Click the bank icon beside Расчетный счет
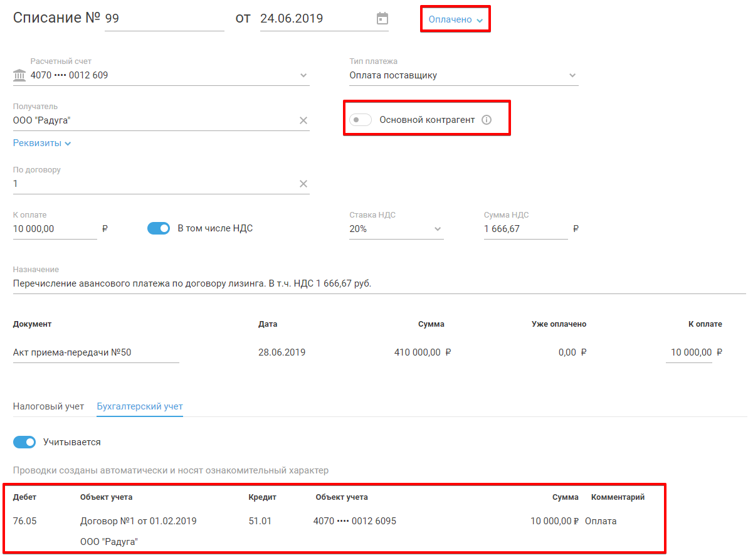 [19, 76]
